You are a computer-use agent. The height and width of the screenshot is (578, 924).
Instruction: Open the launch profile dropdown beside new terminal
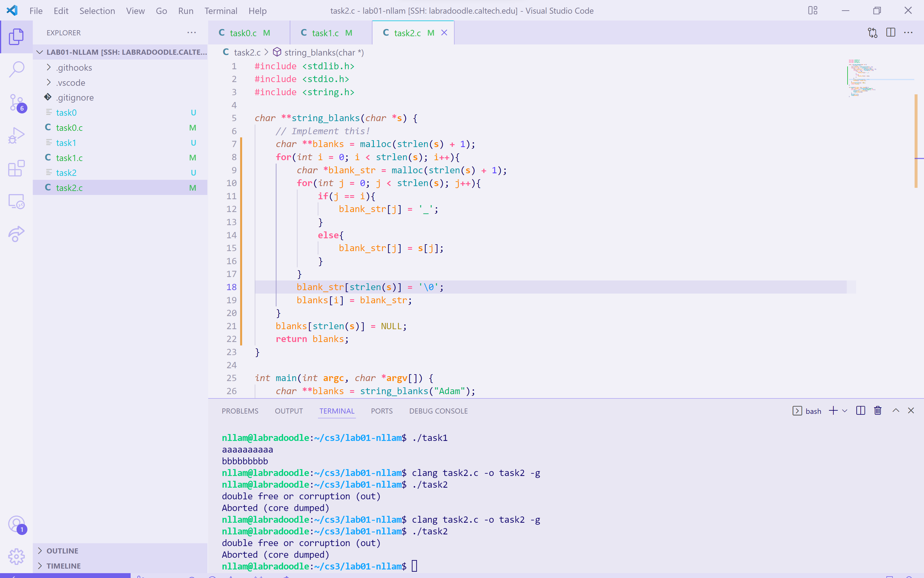point(845,411)
